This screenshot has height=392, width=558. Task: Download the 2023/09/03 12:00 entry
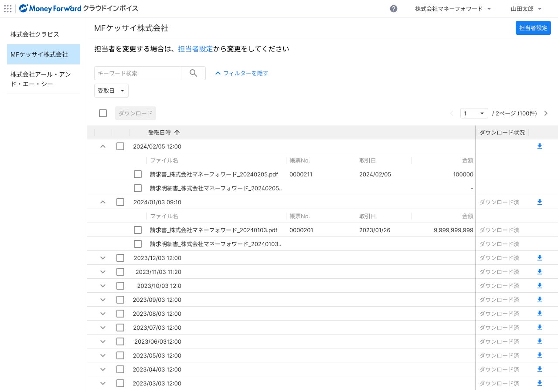pyautogui.click(x=539, y=300)
